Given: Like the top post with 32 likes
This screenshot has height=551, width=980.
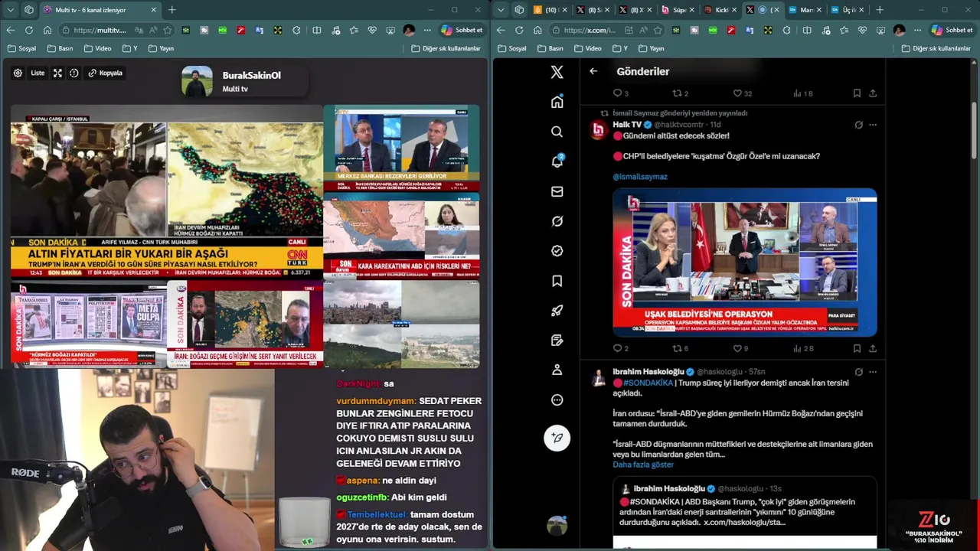Looking at the screenshot, I should coord(742,93).
